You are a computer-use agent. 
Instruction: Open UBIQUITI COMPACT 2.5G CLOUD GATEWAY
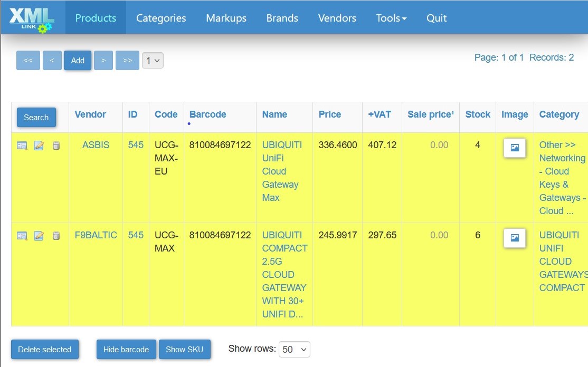click(284, 275)
